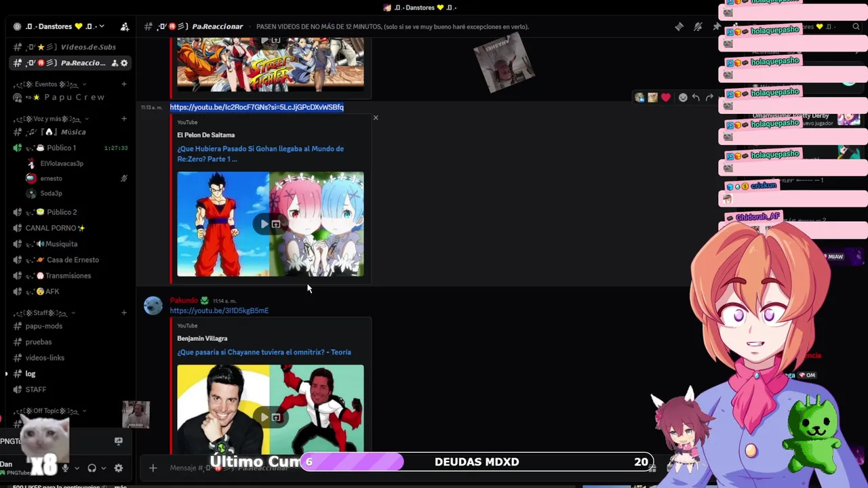
Task: Join Transmisiones voice channel
Action: point(71,276)
